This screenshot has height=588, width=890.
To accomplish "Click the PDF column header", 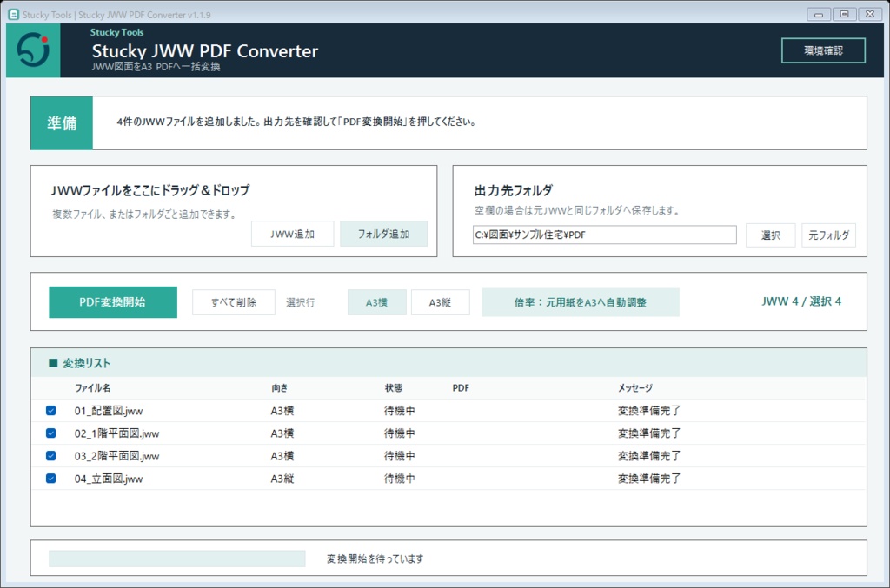I will click(461, 388).
